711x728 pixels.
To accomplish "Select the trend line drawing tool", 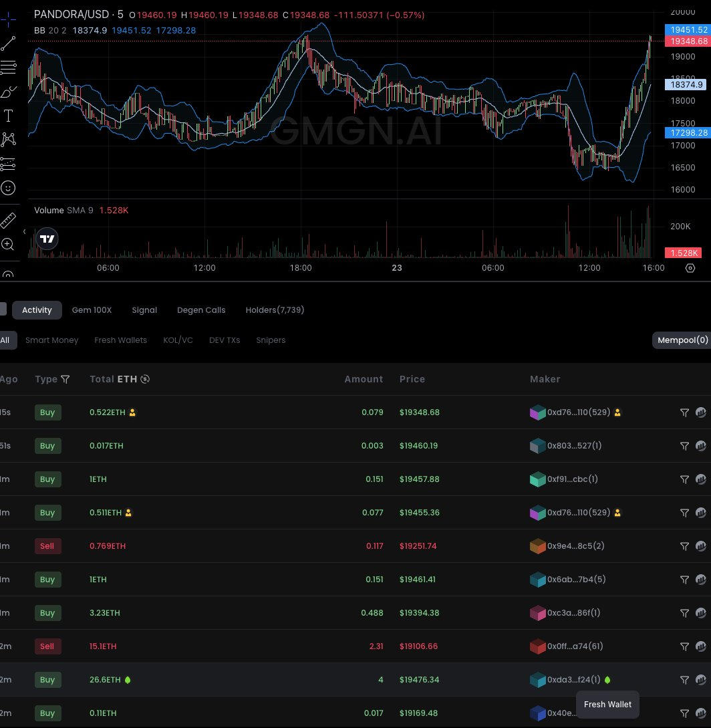I will (8, 43).
